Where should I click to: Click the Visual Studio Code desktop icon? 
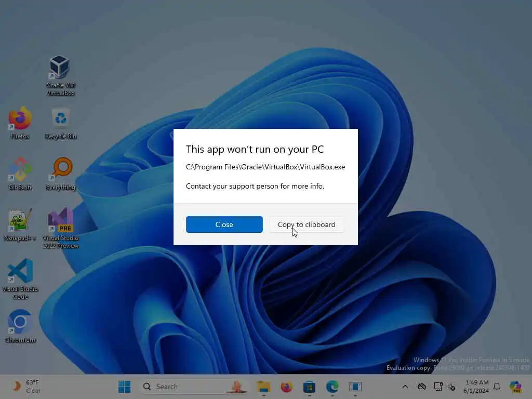pos(20,279)
